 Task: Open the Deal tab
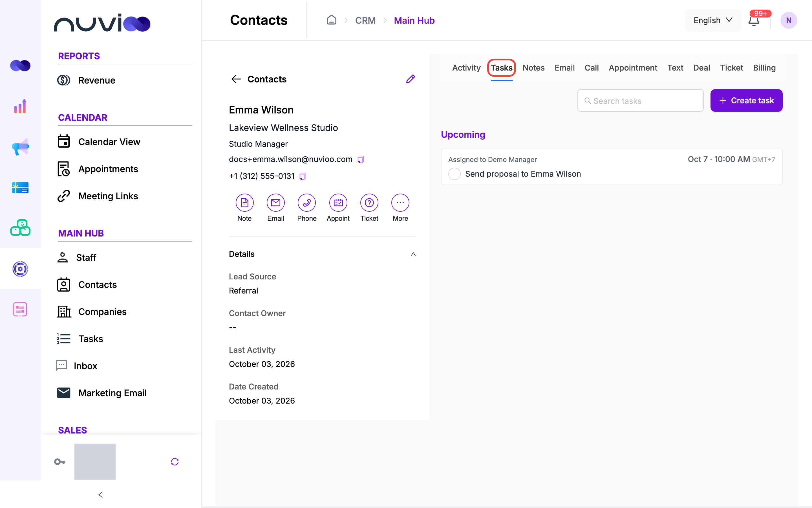click(701, 68)
